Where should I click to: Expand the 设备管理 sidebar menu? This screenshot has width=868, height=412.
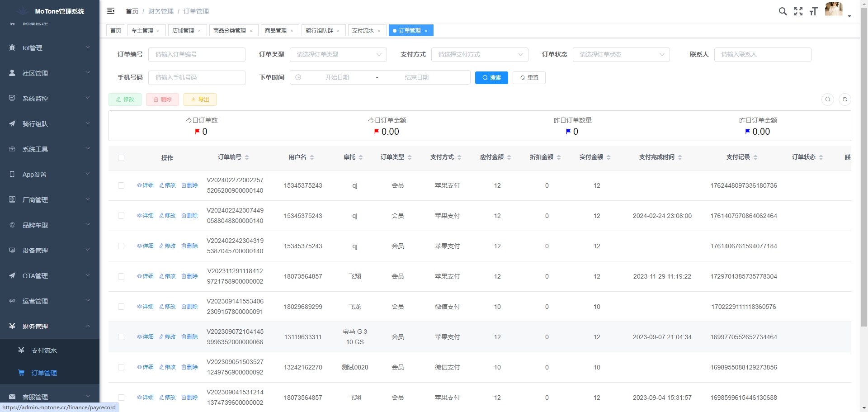(x=50, y=250)
